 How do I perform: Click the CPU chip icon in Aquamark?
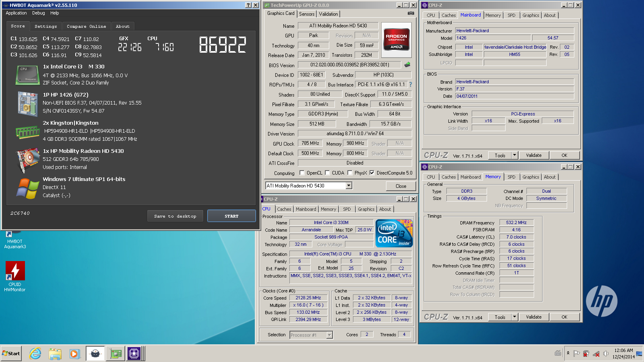pos(27,75)
